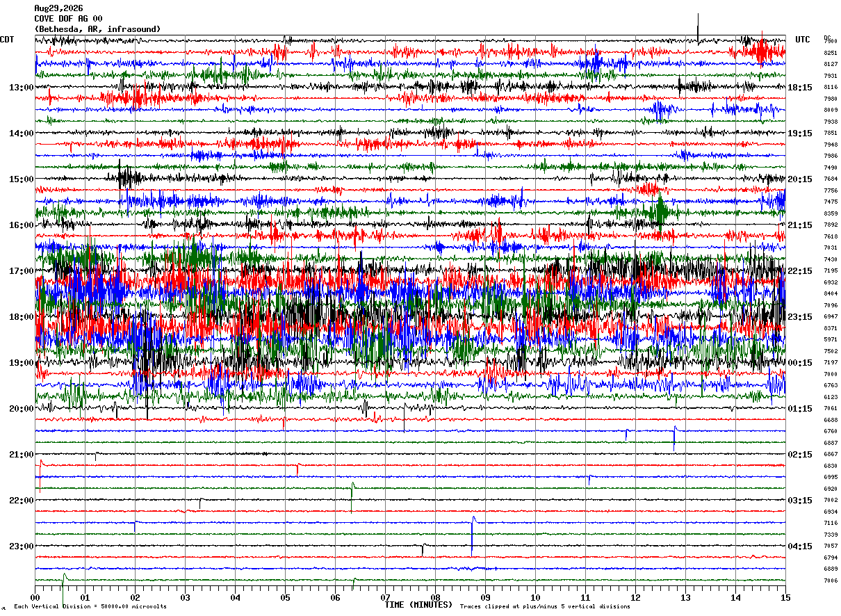Image resolution: width=841 pixels, height=616 pixels.
Task: Click the 13:00 CDT time label
Action: [21, 88]
